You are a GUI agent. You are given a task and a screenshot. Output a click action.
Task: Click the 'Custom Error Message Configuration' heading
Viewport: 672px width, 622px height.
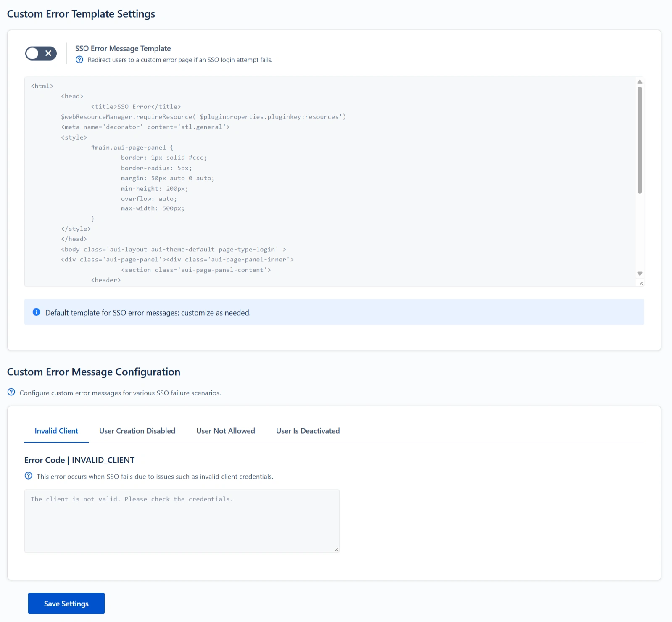coord(94,372)
